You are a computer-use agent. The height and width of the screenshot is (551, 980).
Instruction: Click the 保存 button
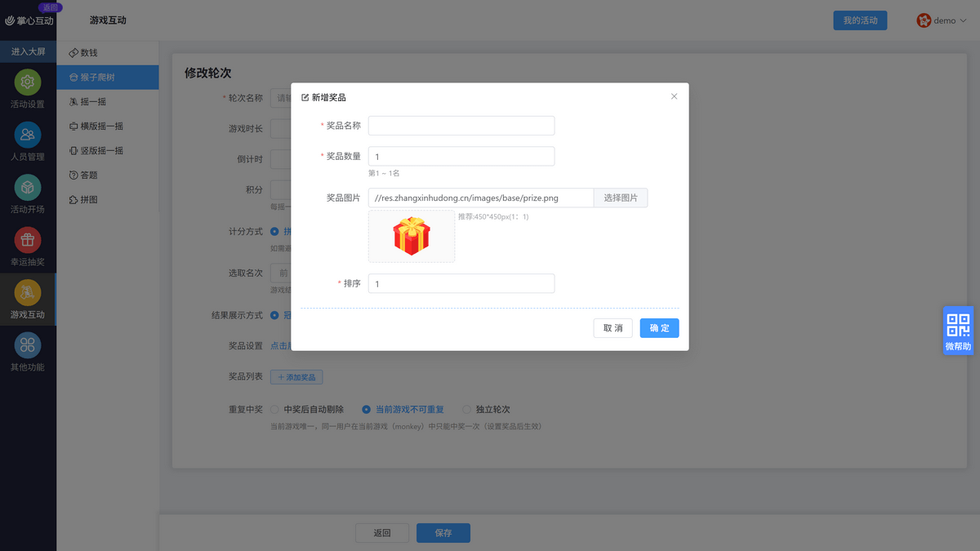[x=443, y=533]
